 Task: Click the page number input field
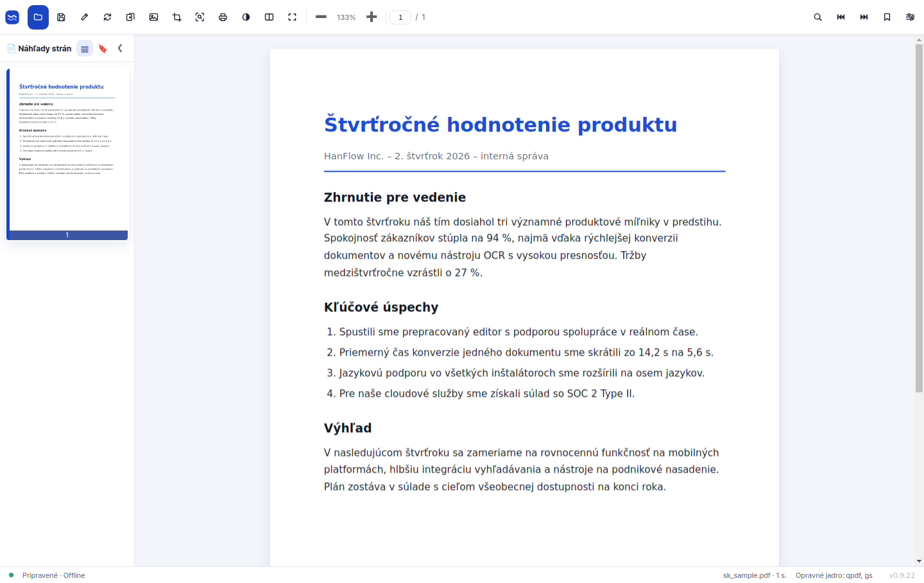[x=400, y=17]
